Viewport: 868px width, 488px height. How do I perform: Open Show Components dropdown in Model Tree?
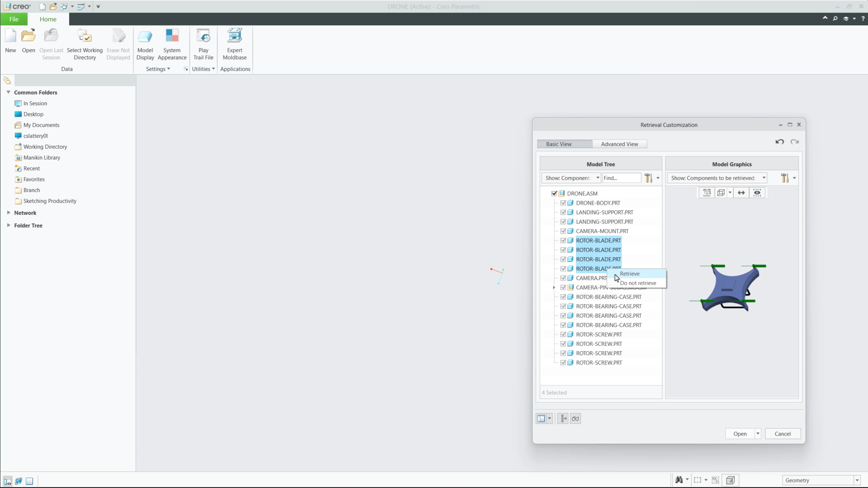[571, 178]
